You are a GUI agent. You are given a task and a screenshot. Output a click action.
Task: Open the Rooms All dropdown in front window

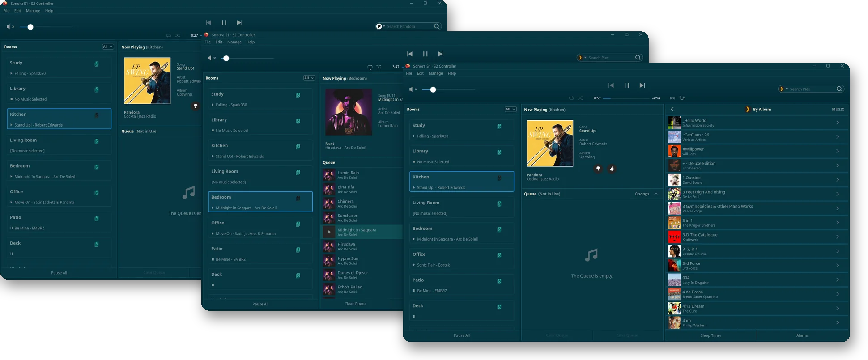pos(510,109)
